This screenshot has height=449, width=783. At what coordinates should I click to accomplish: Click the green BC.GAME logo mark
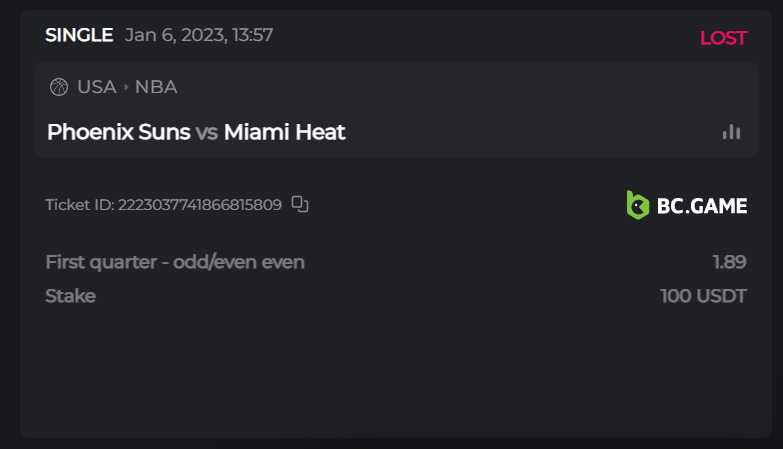click(x=637, y=205)
